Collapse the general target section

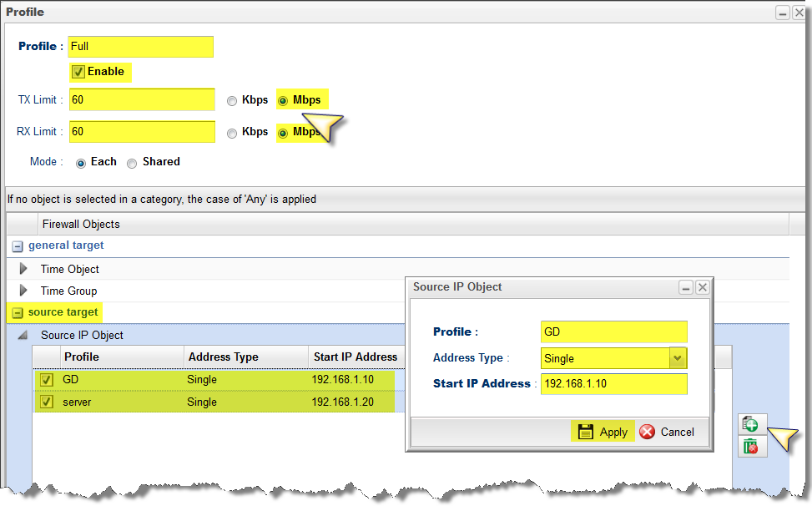pos(18,246)
